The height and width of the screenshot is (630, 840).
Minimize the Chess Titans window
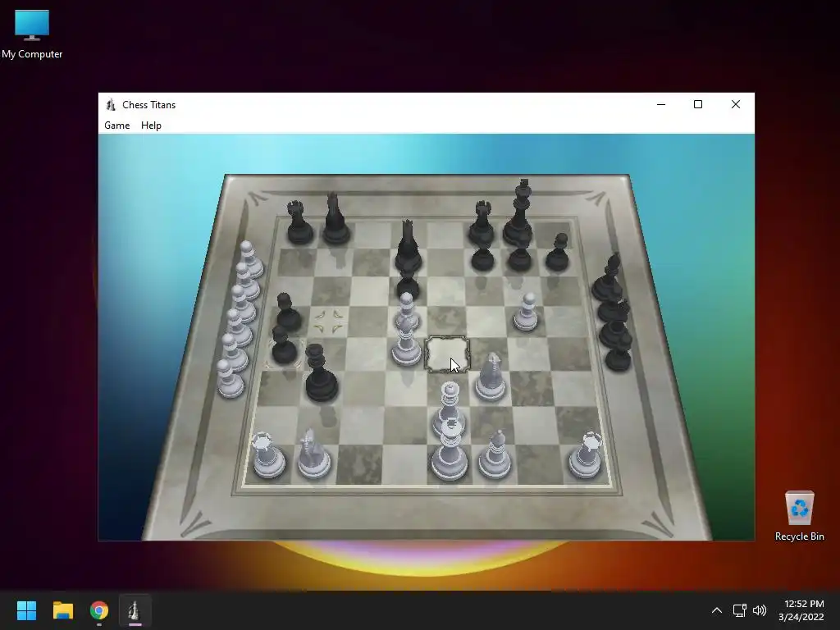pyautogui.click(x=661, y=104)
